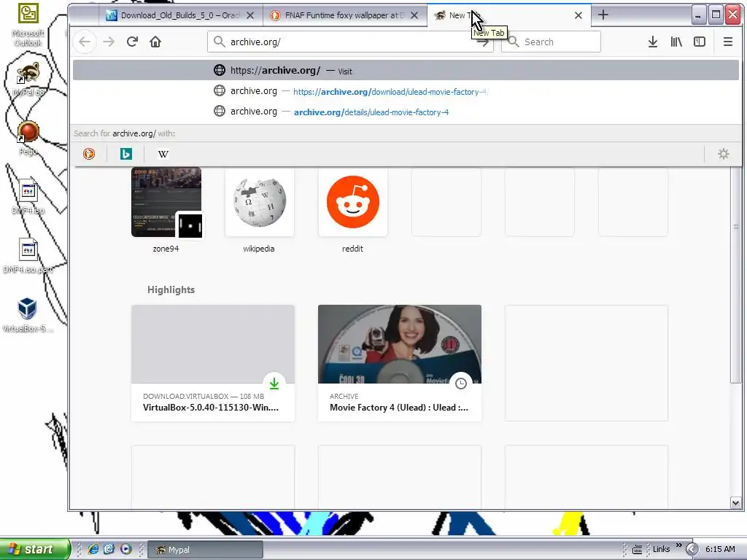The height and width of the screenshot is (560, 747).
Task: Open the VirtualBox-5.0.40 download highlight card
Action: pos(213,363)
